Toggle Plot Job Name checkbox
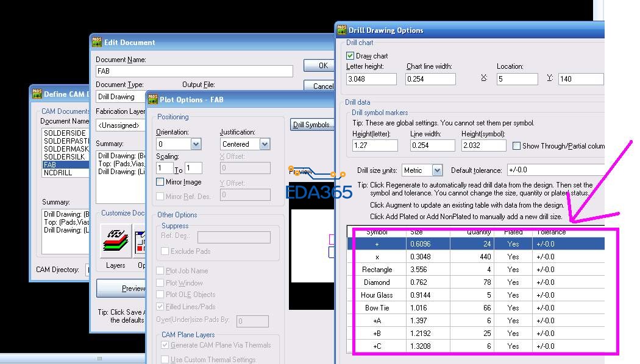This screenshot has height=364, width=640. pyautogui.click(x=160, y=271)
